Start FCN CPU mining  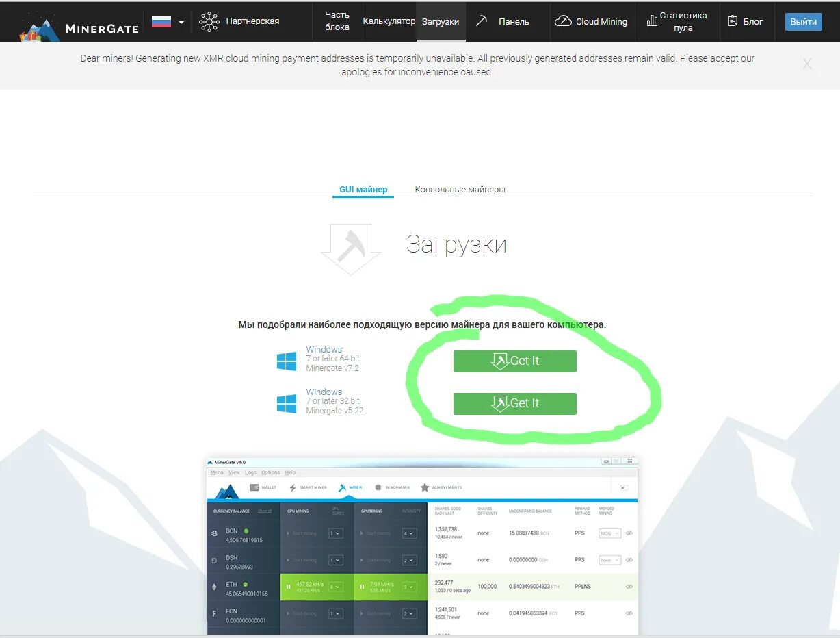tap(302, 613)
